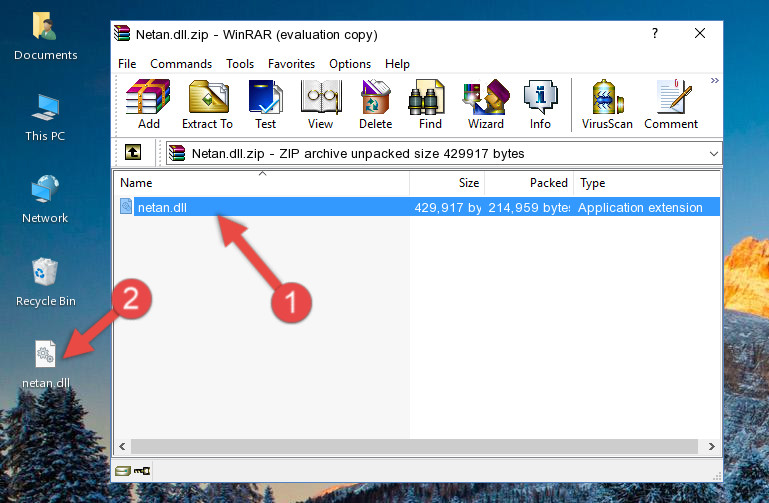Click the question mark help button
Screen dimensions: 769x503
click(x=655, y=33)
